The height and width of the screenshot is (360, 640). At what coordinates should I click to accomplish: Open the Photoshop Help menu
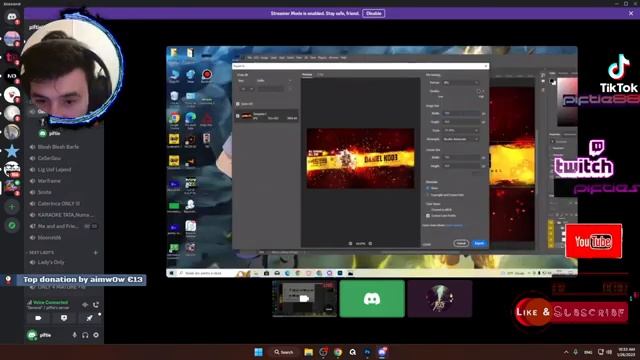[344, 58]
